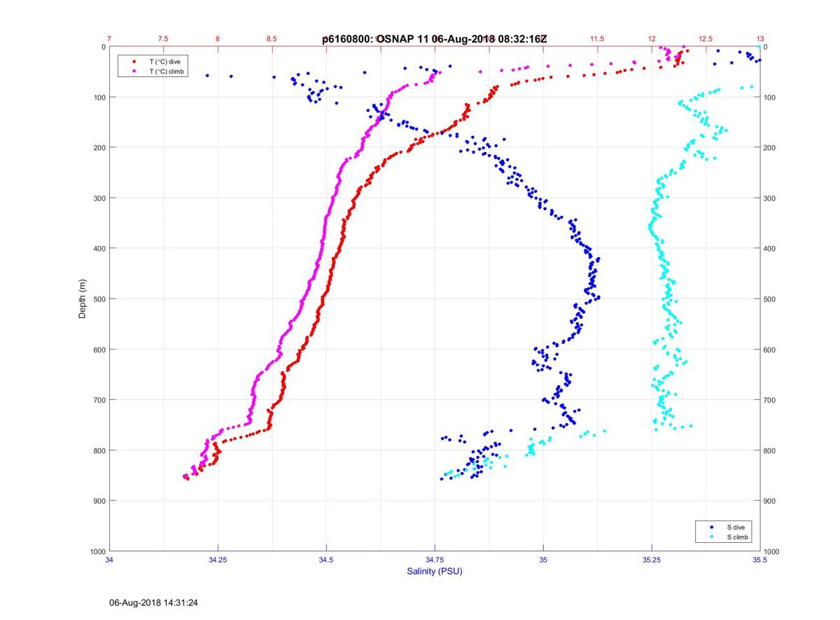Click the 'S dive' legend label
Screen dimensions: 840x620
(x=736, y=526)
